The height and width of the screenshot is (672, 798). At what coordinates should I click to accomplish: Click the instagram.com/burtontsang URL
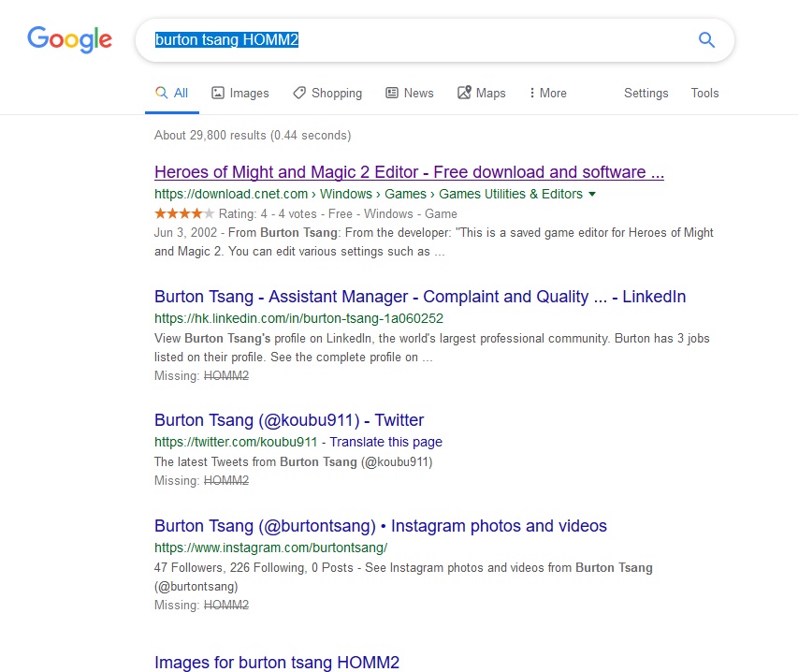(270, 548)
